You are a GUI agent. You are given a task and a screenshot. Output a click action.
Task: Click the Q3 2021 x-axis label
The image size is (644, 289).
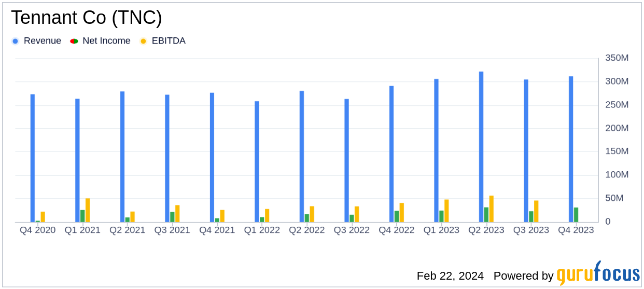[x=172, y=230]
